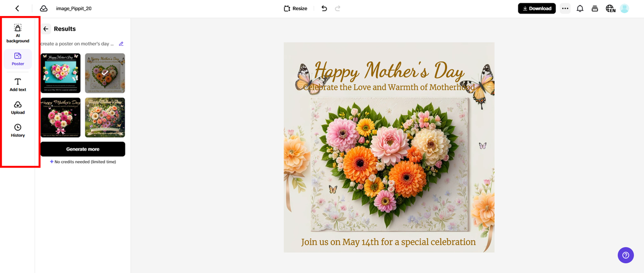Go back using the top-left arrow
644x273 pixels.
click(17, 9)
